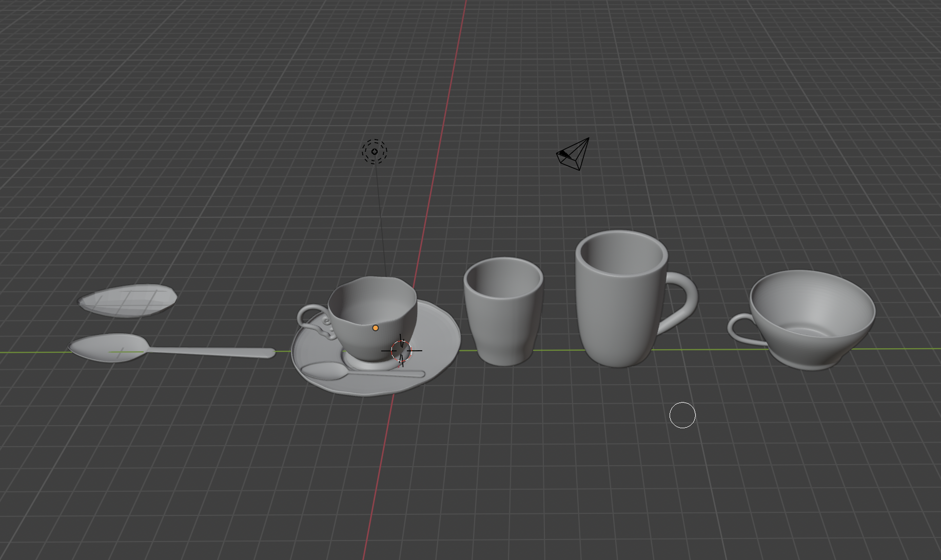
Task: Select the long spoon on the left
Action: [171, 349]
